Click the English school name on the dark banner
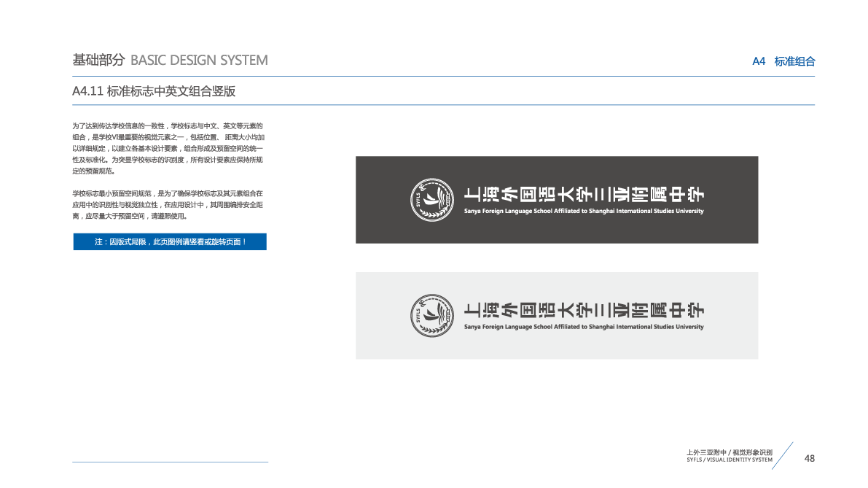Image resolution: width=868 pixels, height=488 pixels. pyautogui.click(x=584, y=211)
